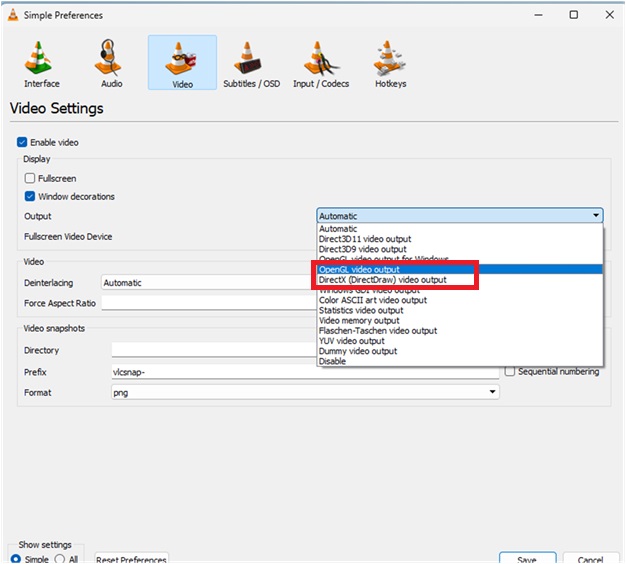Select the All show settings radio
Screen dimensions: 626x564
tap(60, 559)
